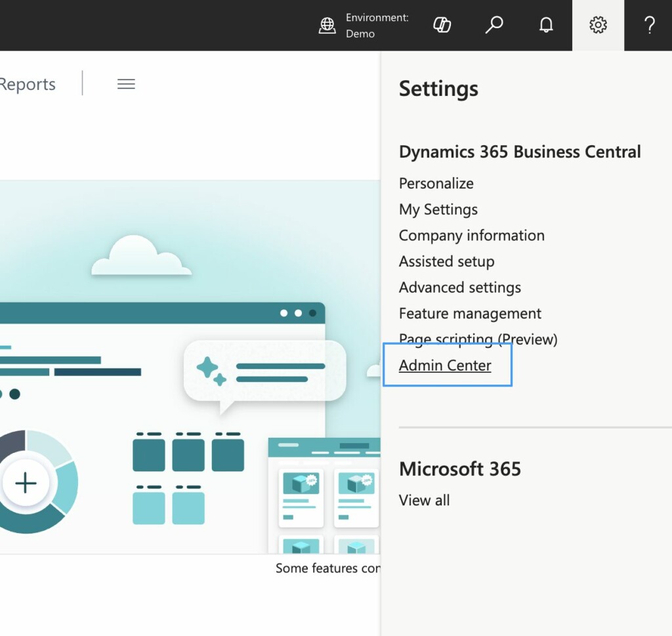This screenshot has height=636, width=672.
Task: Select Personalize in Settings panel
Action: pos(436,183)
